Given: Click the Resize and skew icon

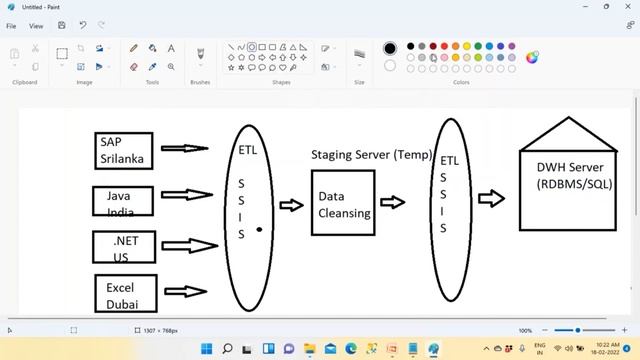Looking at the screenshot, I should [81, 66].
